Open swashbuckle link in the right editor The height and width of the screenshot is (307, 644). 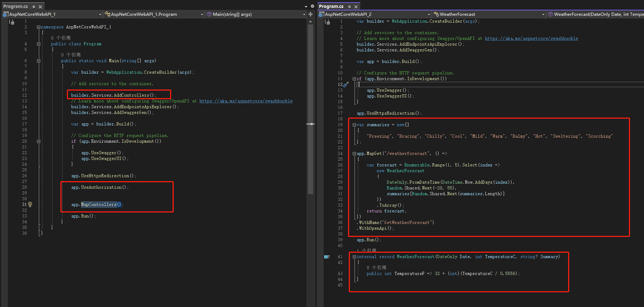click(x=531, y=38)
